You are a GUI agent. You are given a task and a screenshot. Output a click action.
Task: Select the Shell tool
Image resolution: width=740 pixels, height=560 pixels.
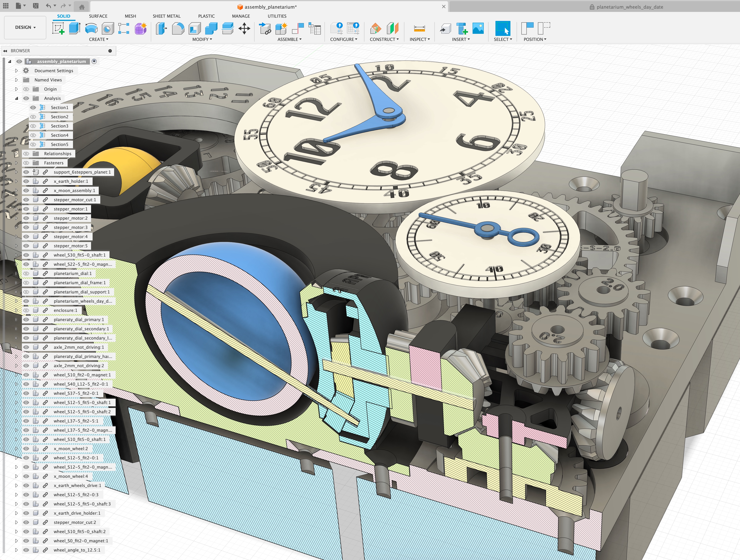pyautogui.click(x=195, y=29)
